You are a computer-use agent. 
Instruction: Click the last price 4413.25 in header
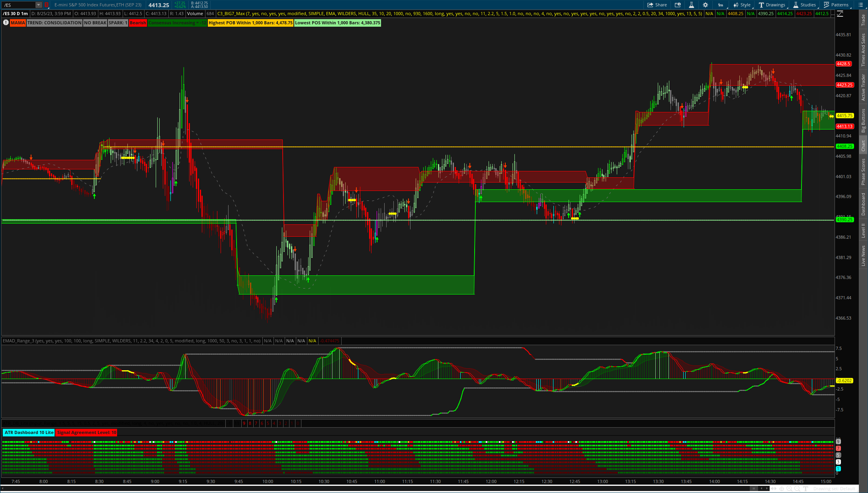point(158,5)
